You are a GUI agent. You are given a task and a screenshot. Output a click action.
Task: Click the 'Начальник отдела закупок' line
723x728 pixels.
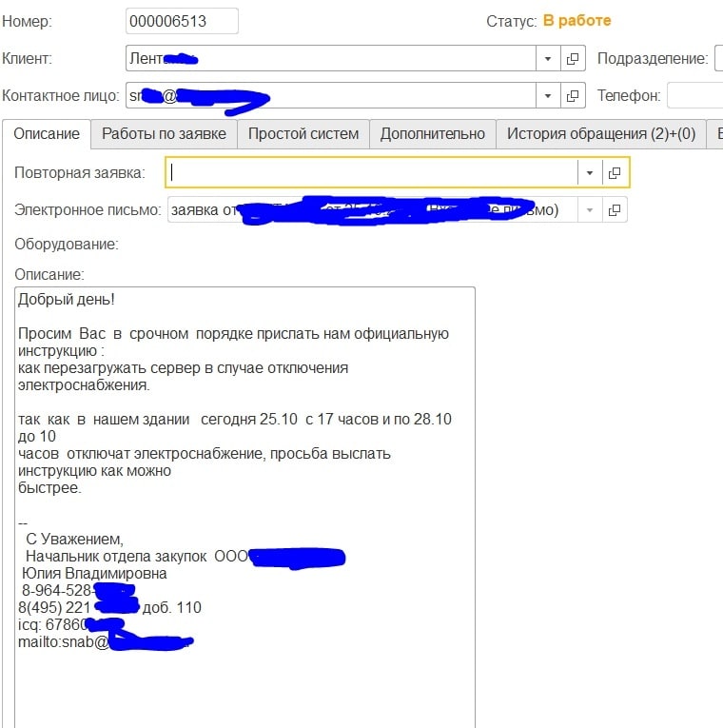(116, 556)
